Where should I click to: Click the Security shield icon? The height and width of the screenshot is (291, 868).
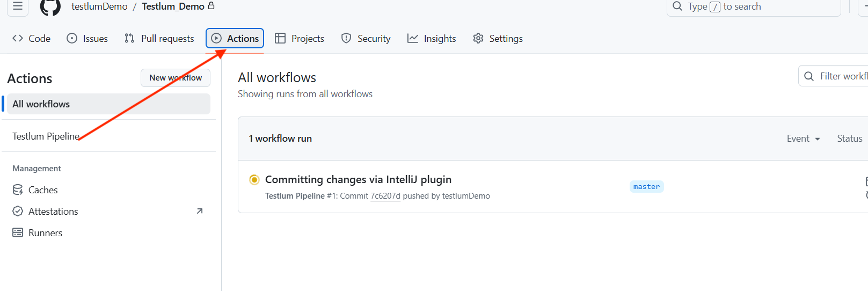pos(346,38)
